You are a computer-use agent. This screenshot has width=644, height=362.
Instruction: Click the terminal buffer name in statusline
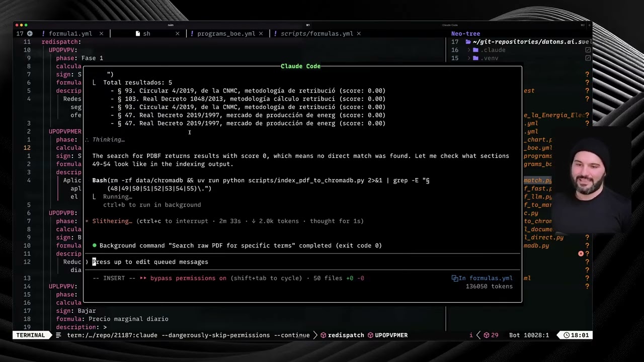tap(188, 335)
